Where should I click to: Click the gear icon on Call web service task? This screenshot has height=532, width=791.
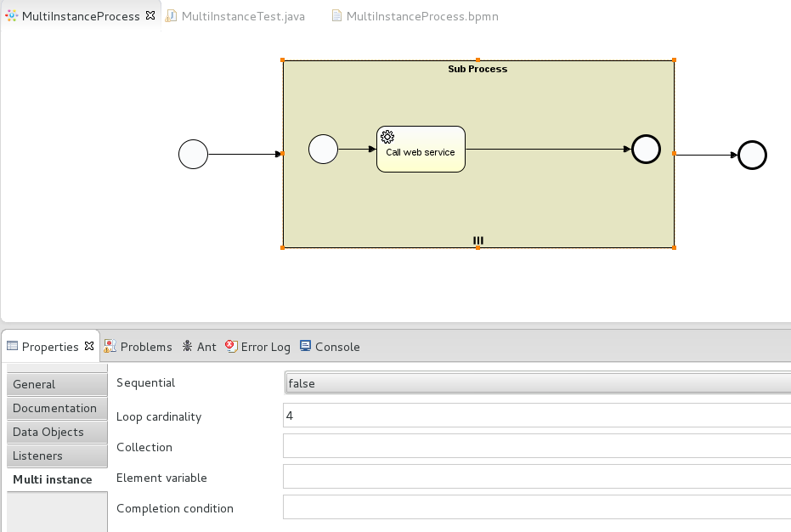coord(387,137)
